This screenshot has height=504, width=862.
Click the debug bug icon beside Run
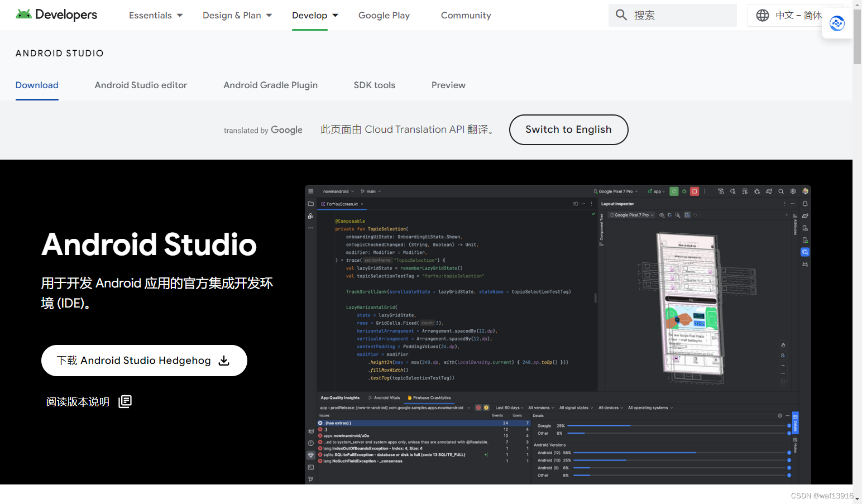tap(684, 191)
